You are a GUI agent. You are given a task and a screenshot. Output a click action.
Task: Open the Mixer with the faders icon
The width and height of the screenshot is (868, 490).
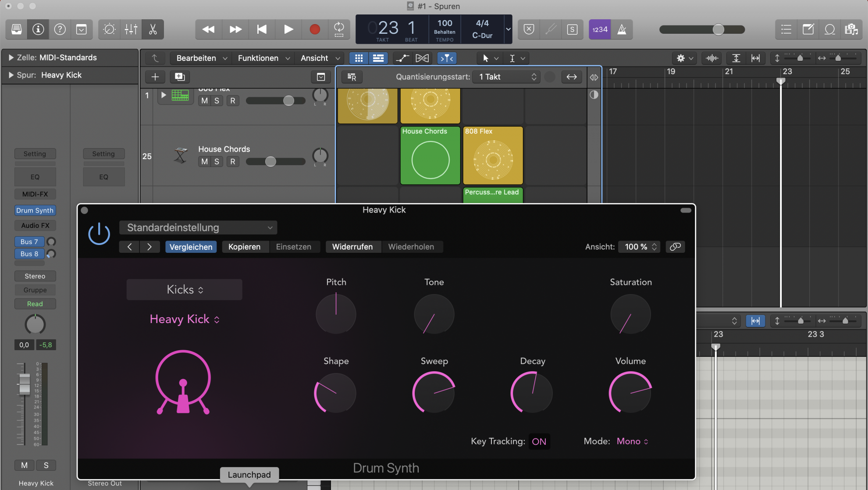[x=131, y=29]
